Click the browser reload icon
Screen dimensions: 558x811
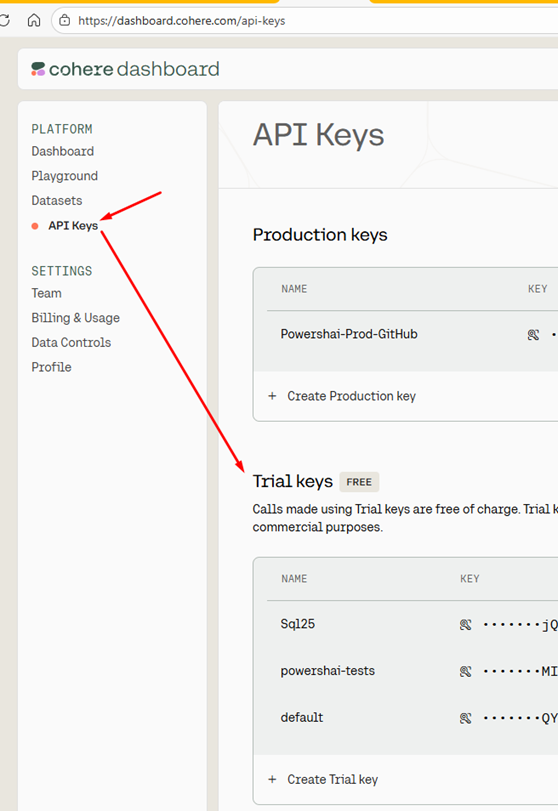(x=5, y=21)
